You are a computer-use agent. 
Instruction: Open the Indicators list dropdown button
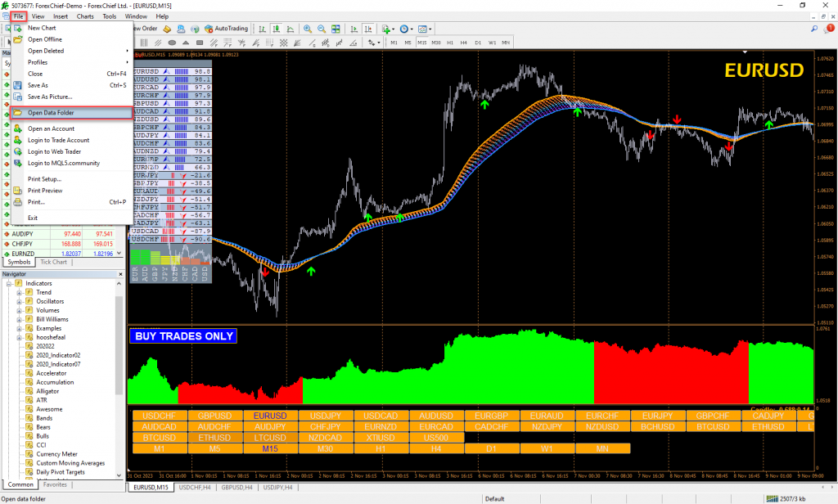click(388, 29)
